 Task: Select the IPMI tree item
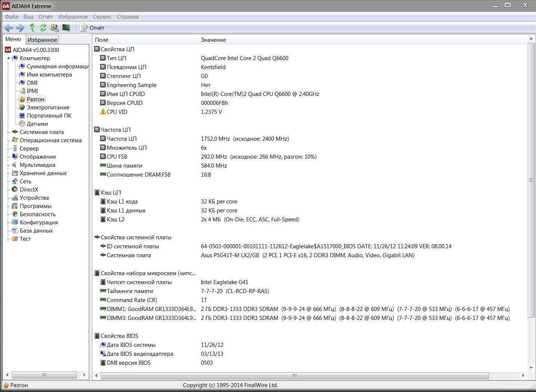coord(32,91)
